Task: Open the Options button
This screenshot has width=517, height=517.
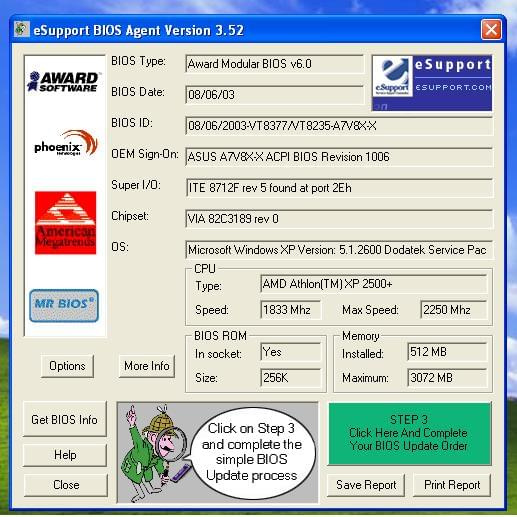Action: (67, 366)
